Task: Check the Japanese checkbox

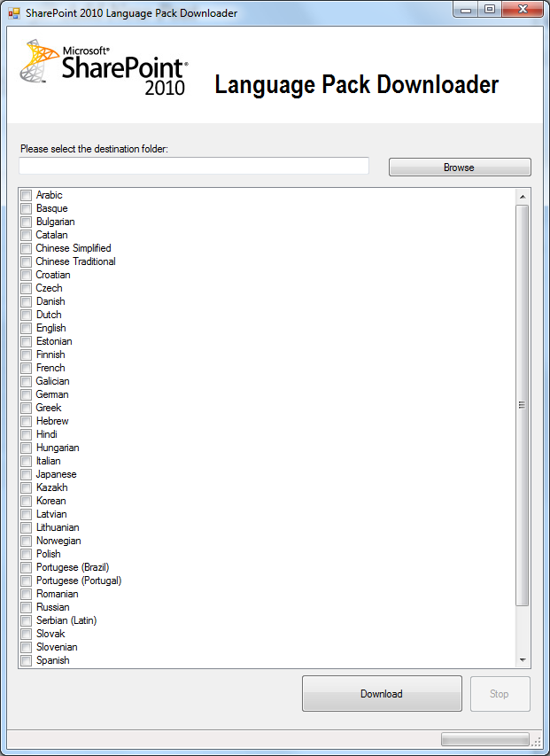Action: click(x=27, y=474)
